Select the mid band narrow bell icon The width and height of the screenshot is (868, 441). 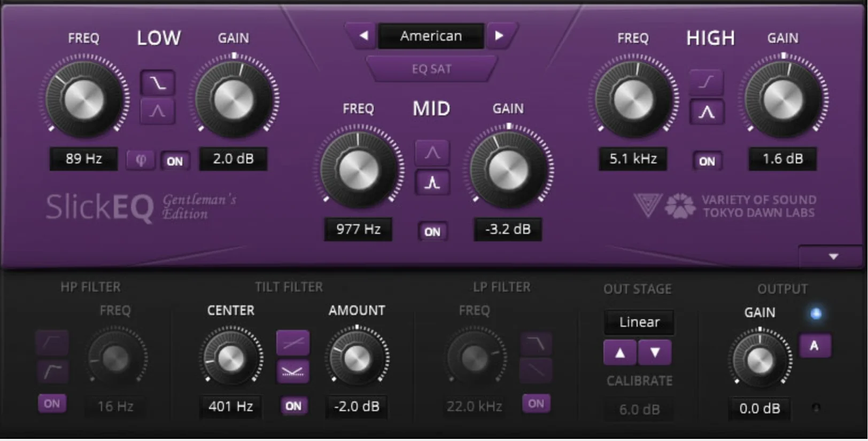tap(432, 183)
